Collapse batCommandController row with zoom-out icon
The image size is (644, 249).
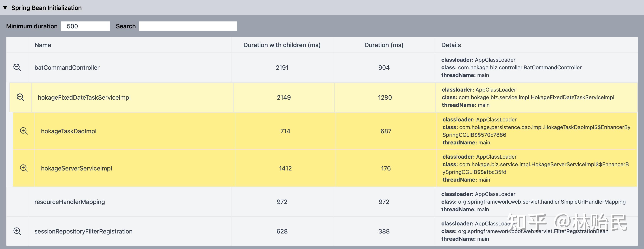coord(17,67)
